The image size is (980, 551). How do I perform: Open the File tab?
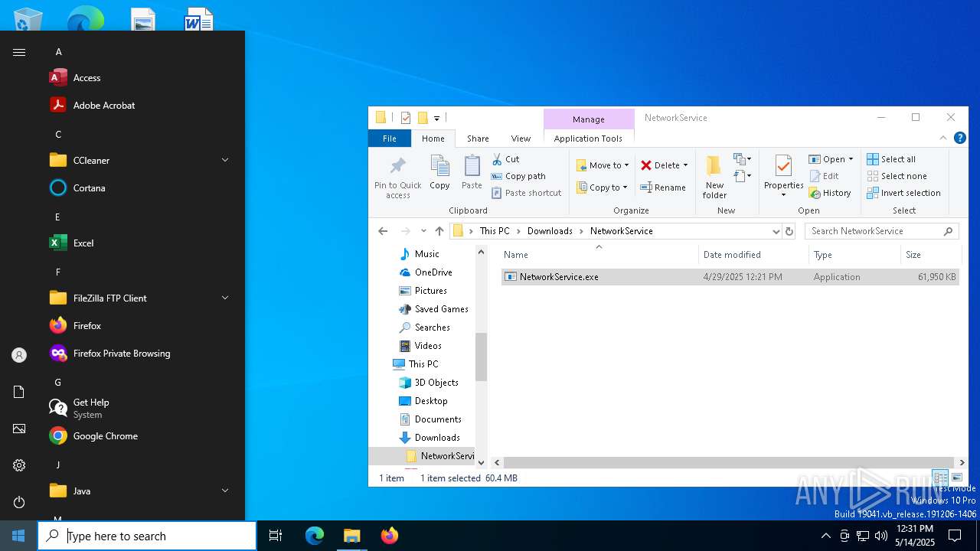[390, 139]
